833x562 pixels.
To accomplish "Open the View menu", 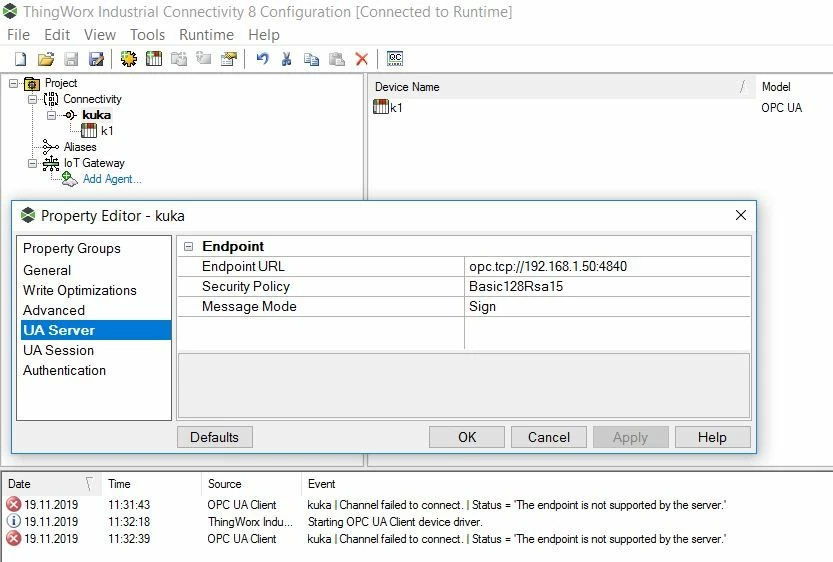I will click(100, 35).
